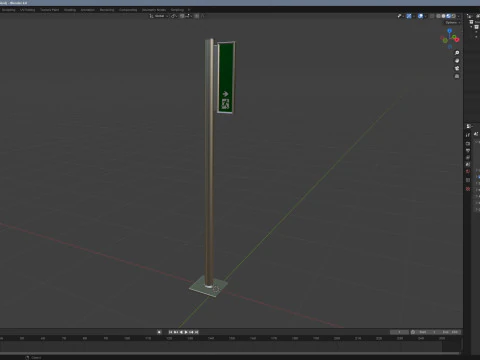Switch to the Sculpting workspace tab
The width and height of the screenshot is (480, 360).
(8, 10)
